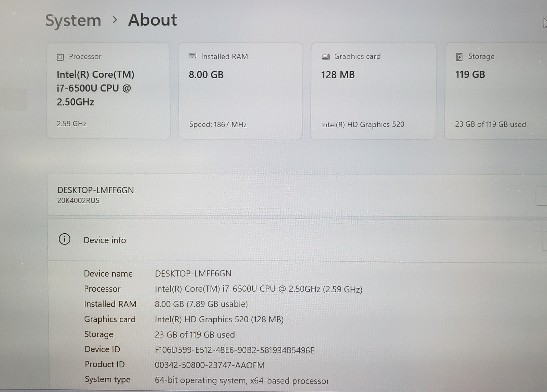Select Storage row '23 GB of 119 GB used'
Viewport: 547px width, 392px height.
tap(195, 335)
